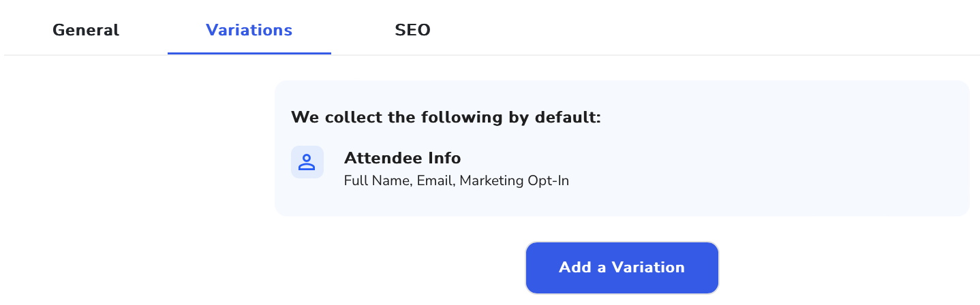Select the Variations tab

point(249,30)
